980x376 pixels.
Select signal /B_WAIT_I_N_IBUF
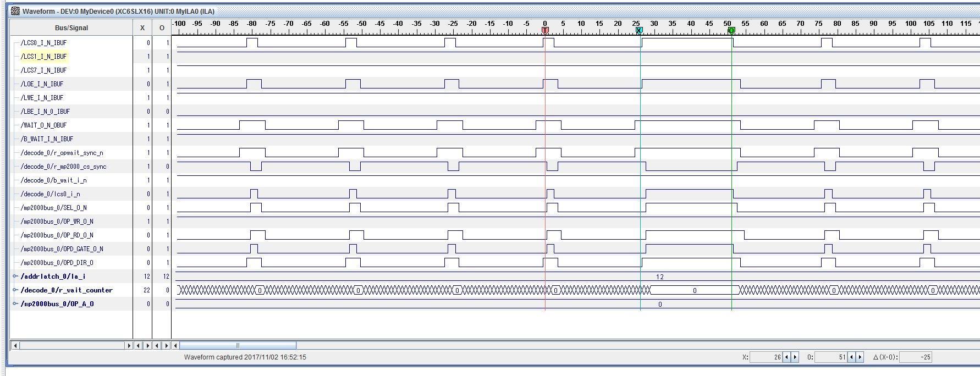[47, 139]
